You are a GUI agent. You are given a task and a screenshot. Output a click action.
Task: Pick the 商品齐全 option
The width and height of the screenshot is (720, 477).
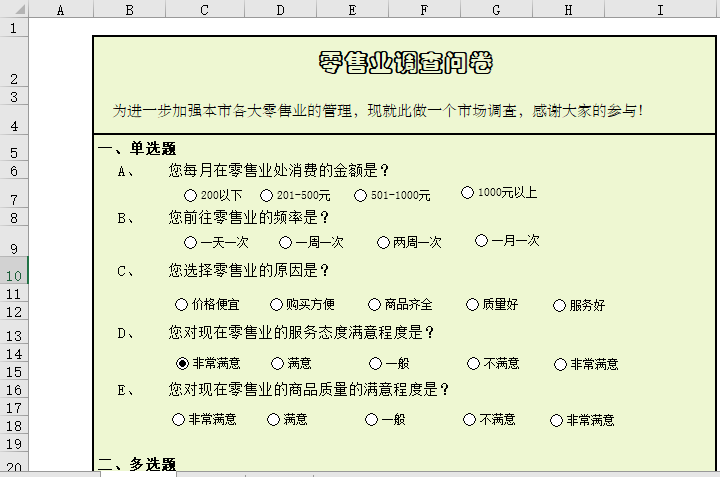[375, 305]
